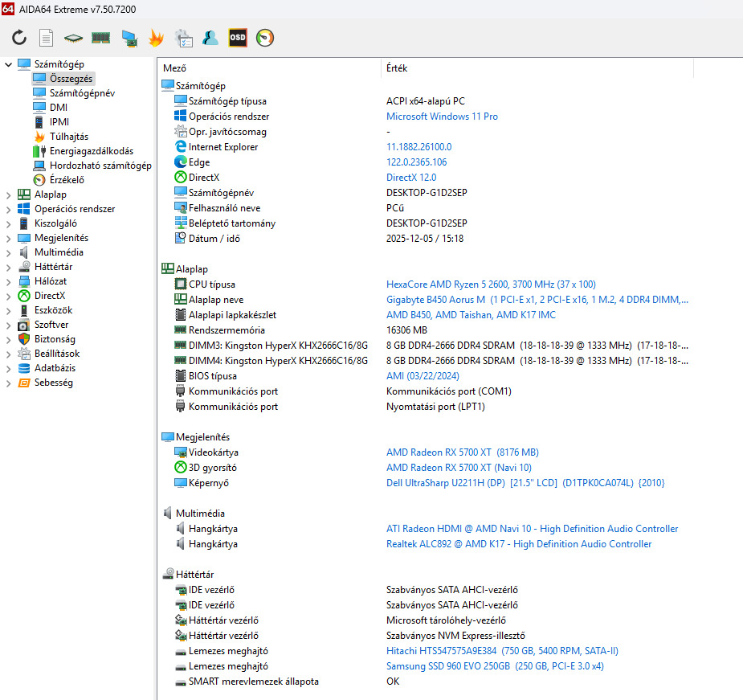This screenshot has height=700, width=743.
Task: Launch the flame stability test icon
Action: pos(155,38)
